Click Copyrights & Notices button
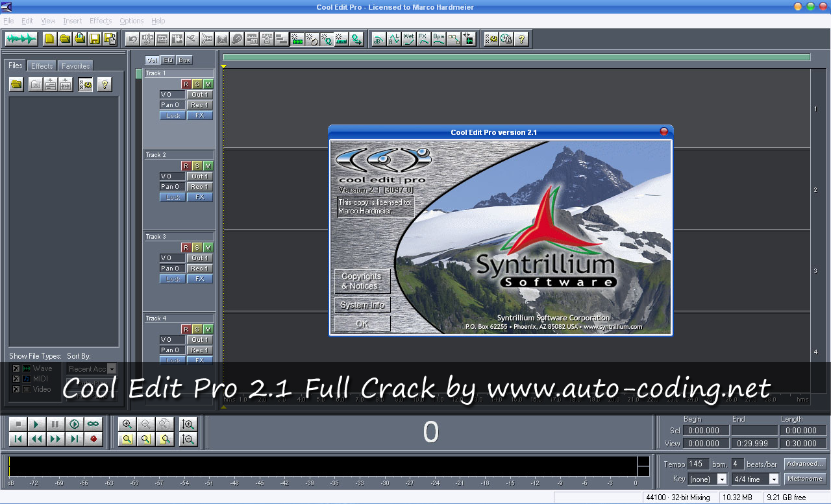 click(362, 281)
